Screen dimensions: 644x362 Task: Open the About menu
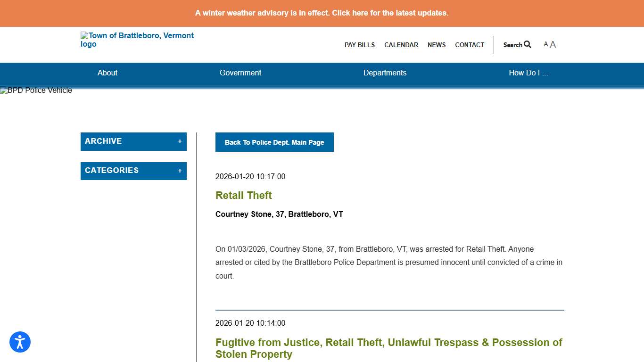coord(107,73)
